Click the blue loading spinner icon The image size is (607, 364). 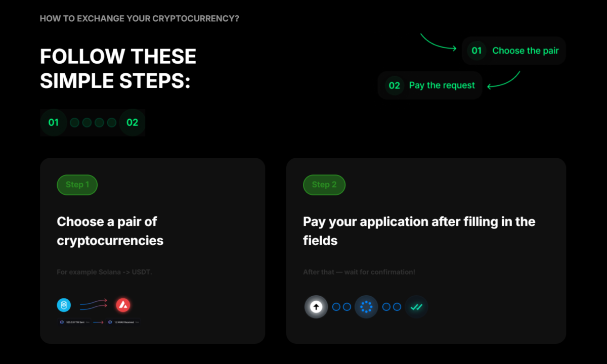point(366,307)
